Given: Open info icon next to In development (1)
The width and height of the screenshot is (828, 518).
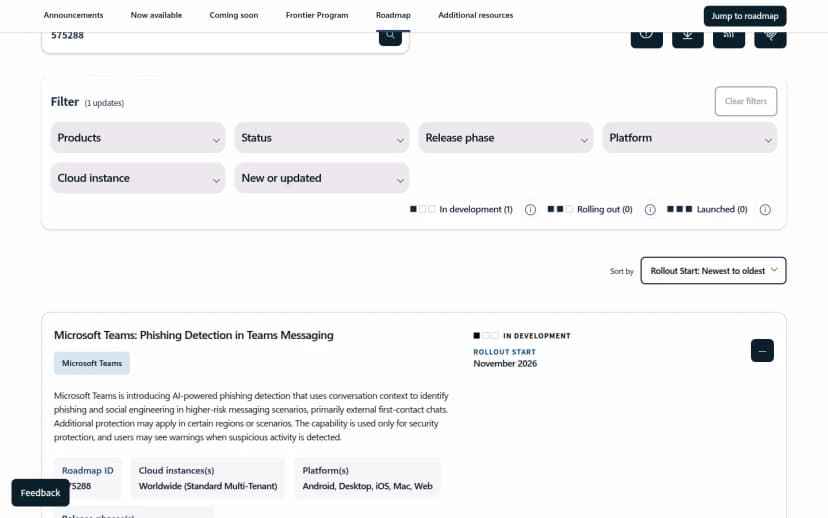Looking at the screenshot, I should click(x=530, y=210).
